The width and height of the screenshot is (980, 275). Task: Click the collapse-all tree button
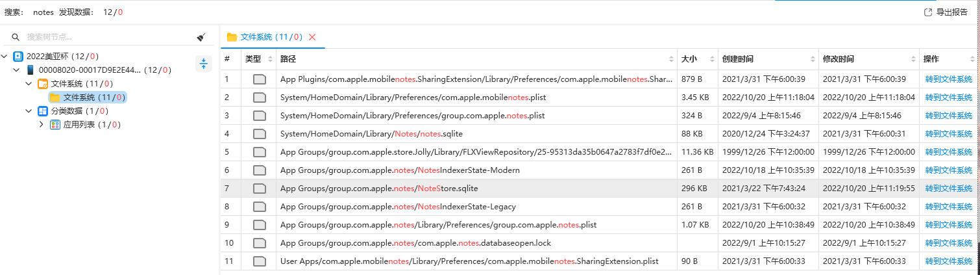(x=204, y=64)
